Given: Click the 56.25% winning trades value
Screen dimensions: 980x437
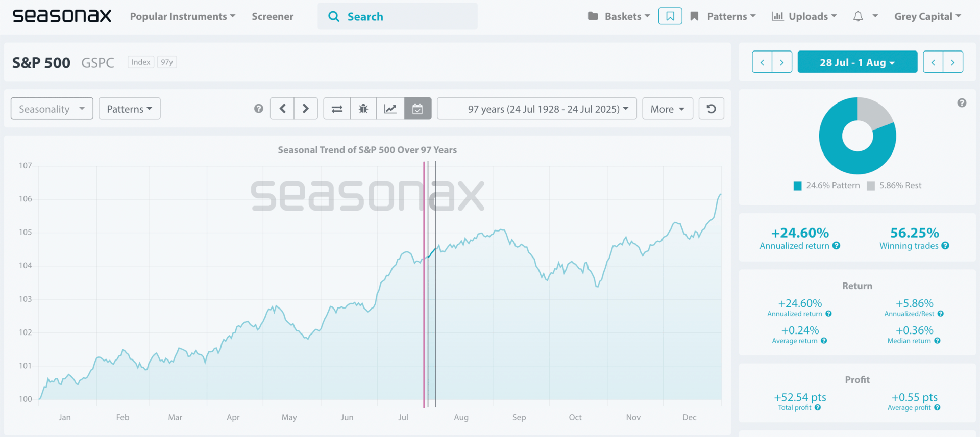Looking at the screenshot, I should coord(915,233).
